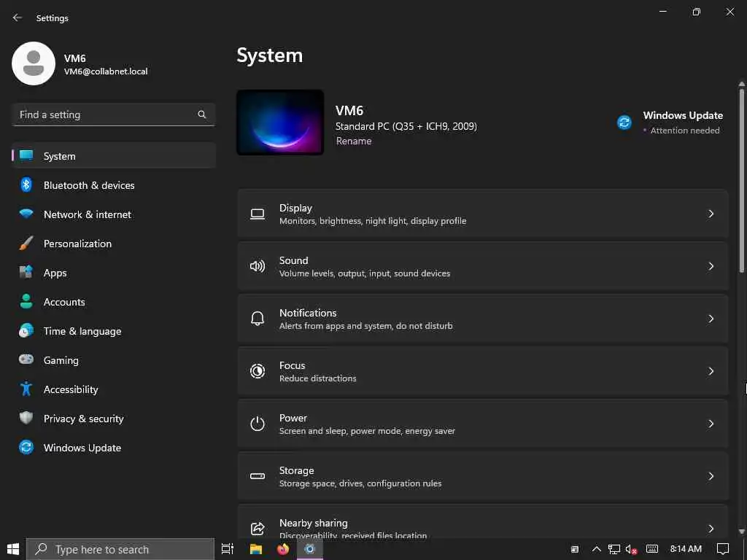Click the vertical scrollbar thumb

pos(741,179)
